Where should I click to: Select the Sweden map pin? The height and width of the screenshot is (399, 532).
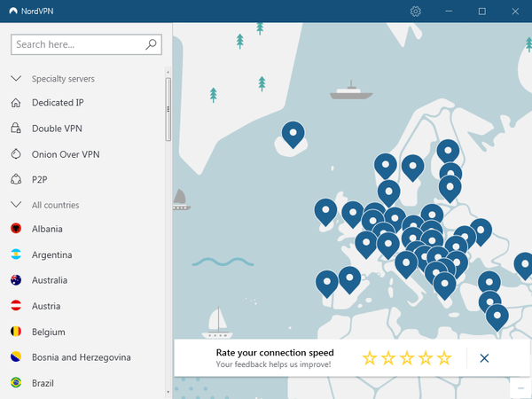(x=412, y=168)
